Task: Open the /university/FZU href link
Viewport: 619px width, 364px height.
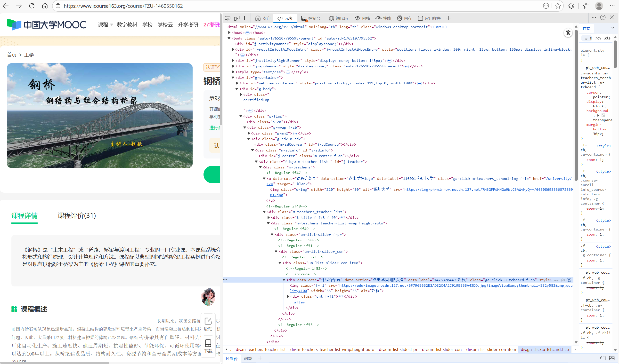Action: (559, 179)
